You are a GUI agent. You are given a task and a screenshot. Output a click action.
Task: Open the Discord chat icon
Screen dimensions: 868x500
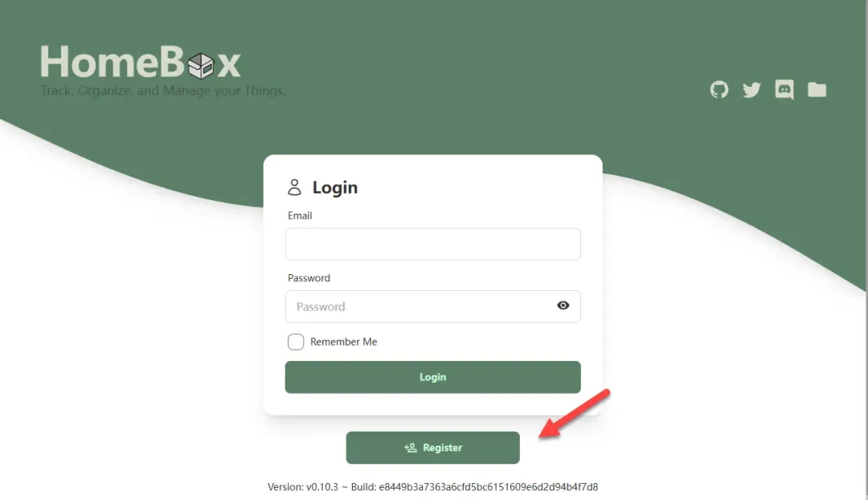coord(784,90)
